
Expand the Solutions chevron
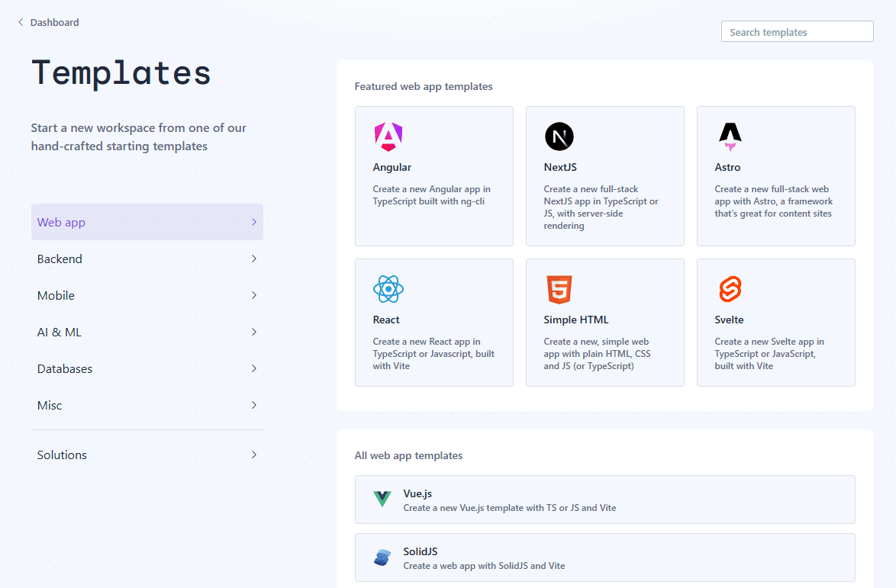click(253, 455)
